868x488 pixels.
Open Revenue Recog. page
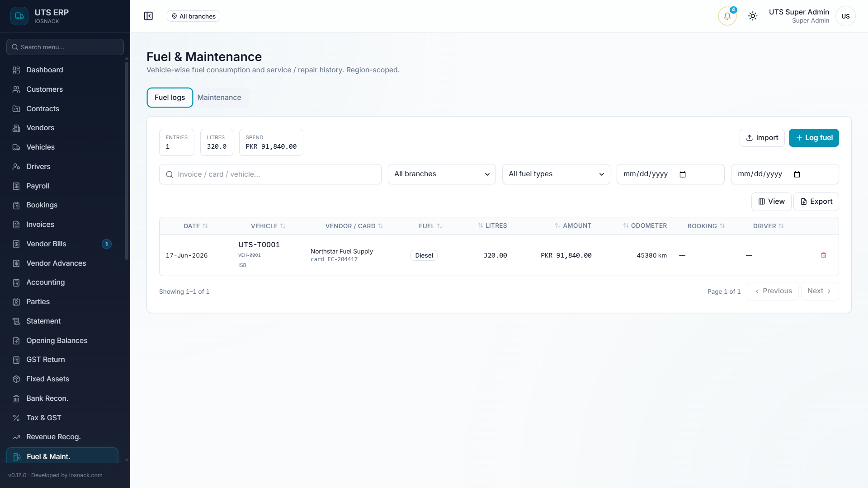click(62, 437)
